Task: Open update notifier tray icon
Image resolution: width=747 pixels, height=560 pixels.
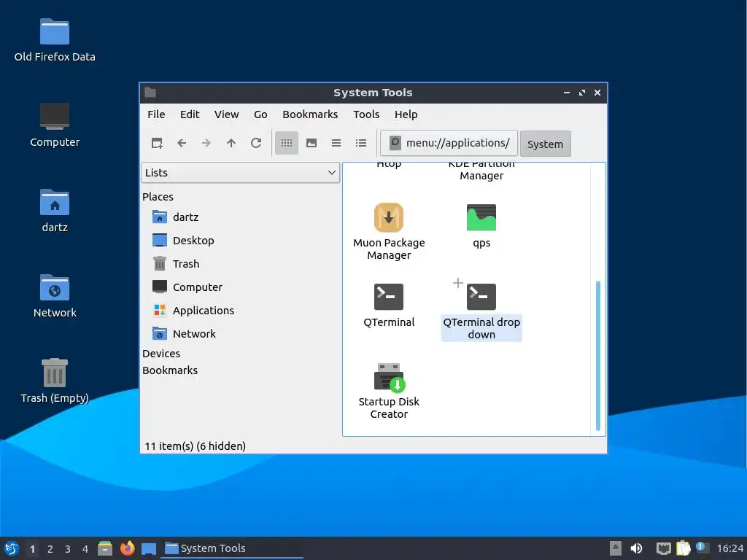Action: coord(703,548)
